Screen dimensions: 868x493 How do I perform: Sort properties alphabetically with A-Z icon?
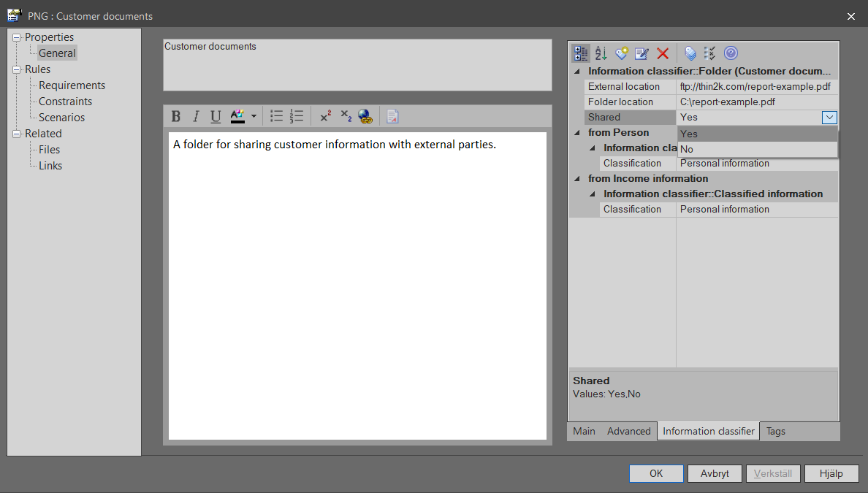coord(601,53)
